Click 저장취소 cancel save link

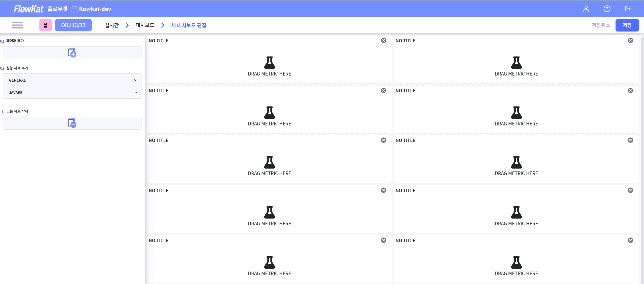tap(600, 25)
